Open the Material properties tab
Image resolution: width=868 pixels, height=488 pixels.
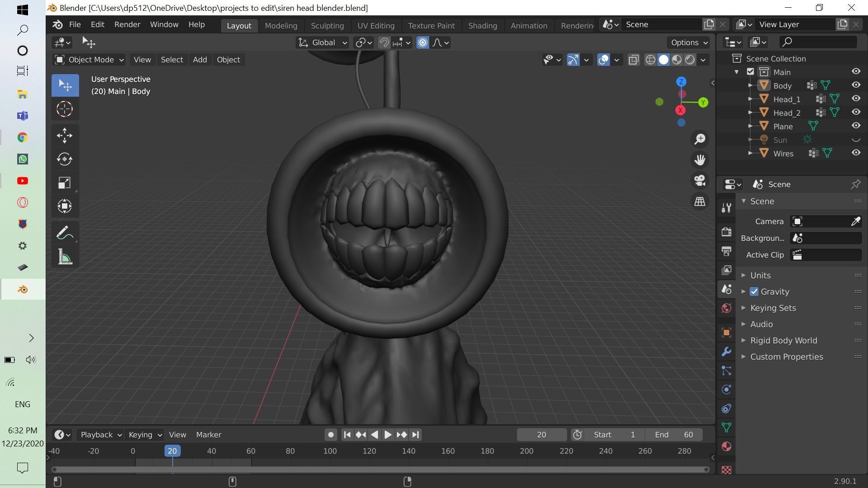pyautogui.click(x=726, y=446)
